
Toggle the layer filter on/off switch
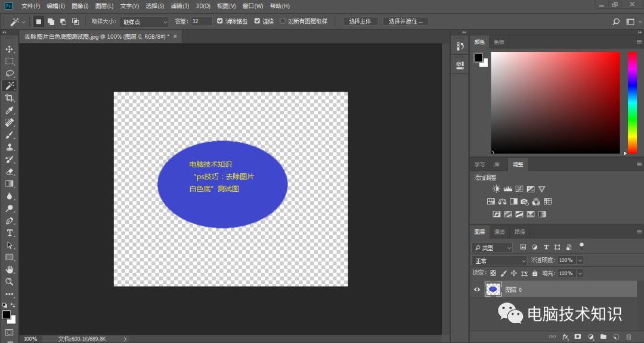(581, 246)
